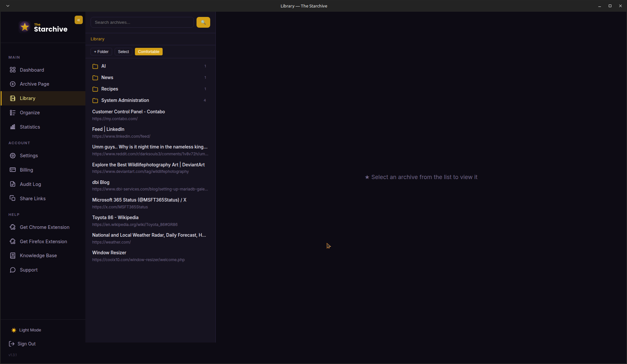Click the Light Mode sun icon

click(14, 330)
